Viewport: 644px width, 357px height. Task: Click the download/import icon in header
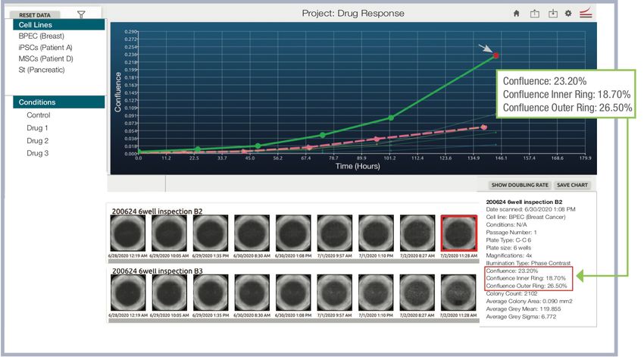553,14
